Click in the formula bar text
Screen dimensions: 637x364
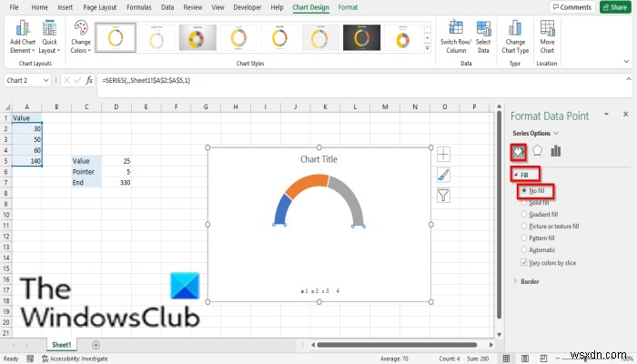pyautogui.click(x=147, y=80)
